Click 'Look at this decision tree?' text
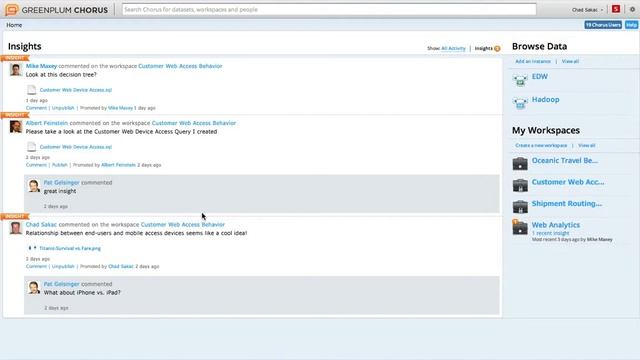Image resolution: width=640 pixels, height=360 pixels. pyautogui.click(x=61, y=75)
